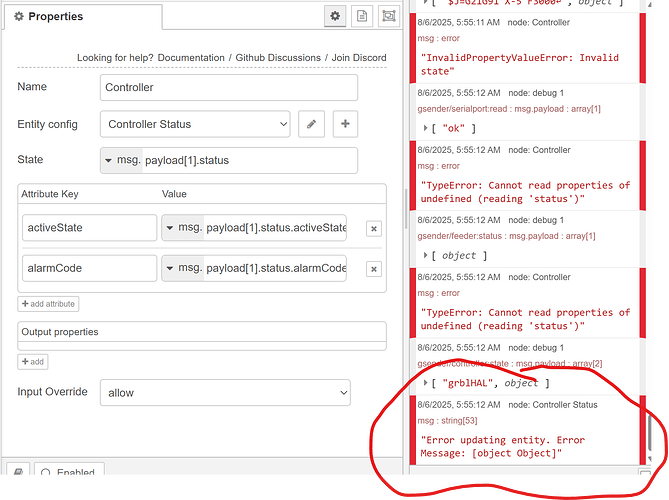Toggle the Enabled node button

pyautogui.click(x=69, y=469)
